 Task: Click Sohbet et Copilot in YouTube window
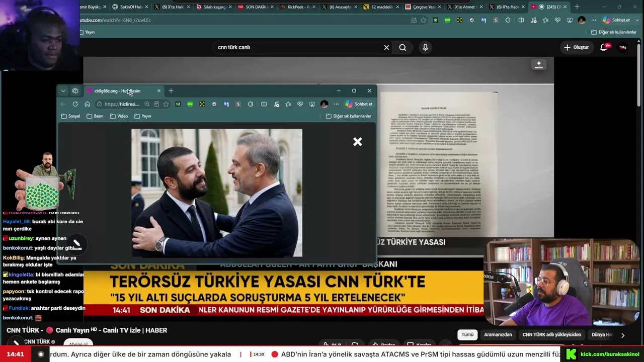pyautogui.click(x=616, y=20)
